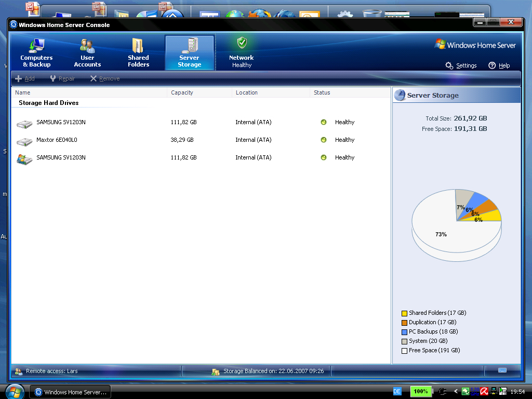This screenshot has width=532, height=399.
Task: Click the first SAMSUNG SV1203N drive icon
Action: (x=24, y=124)
